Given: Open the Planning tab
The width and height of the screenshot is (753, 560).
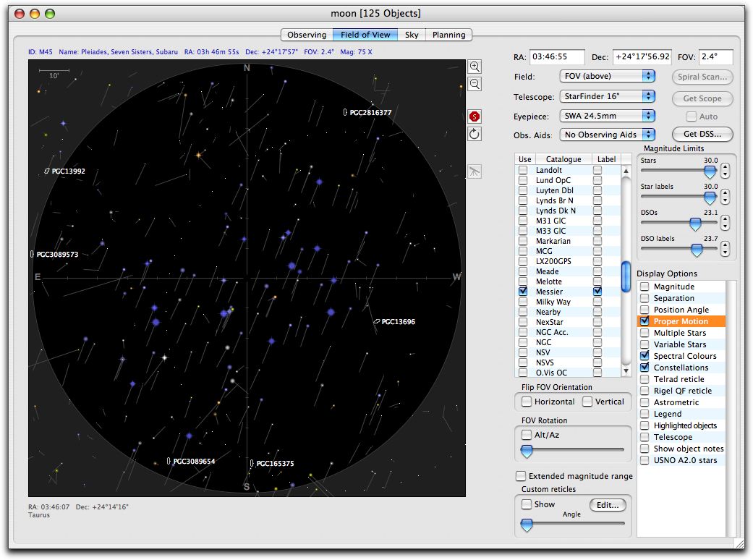Looking at the screenshot, I should 448,35.
